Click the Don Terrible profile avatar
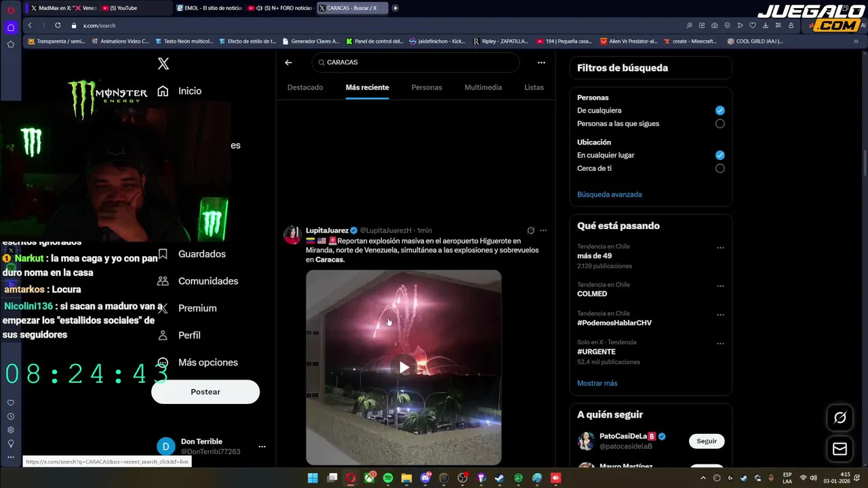868x488 pixels. click(x=166, y=447)
